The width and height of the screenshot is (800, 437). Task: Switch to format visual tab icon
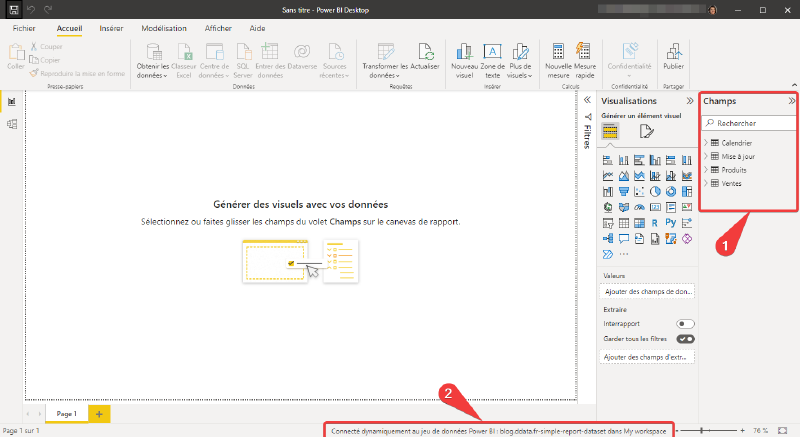pos(646,132)
